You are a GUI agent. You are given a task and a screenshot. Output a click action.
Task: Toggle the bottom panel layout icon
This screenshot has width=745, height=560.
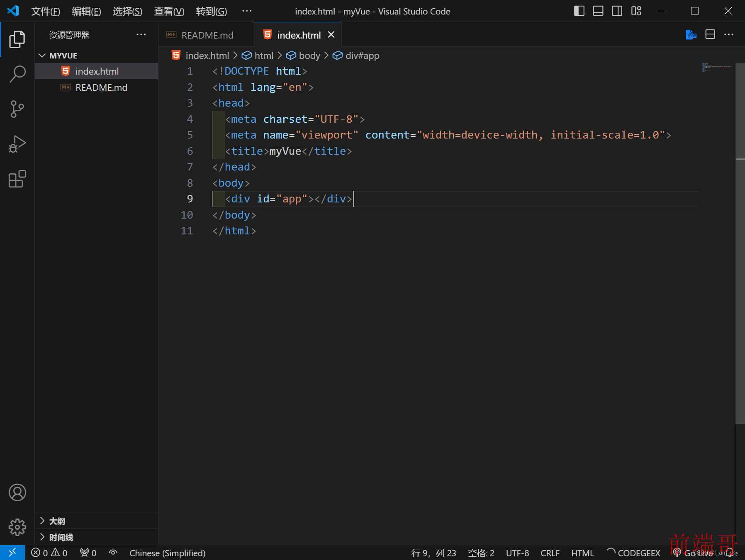tap(598, 11)
